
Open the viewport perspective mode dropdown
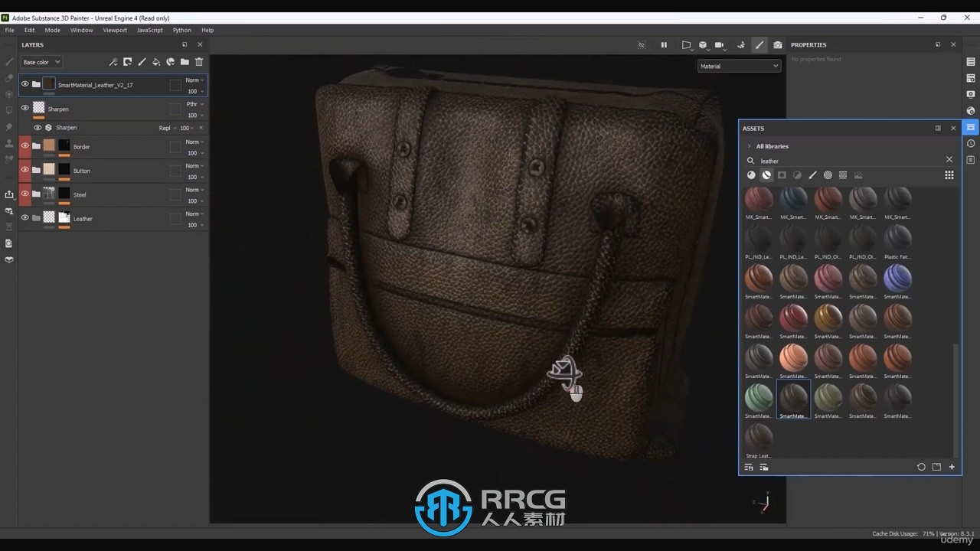click(688, 46)
